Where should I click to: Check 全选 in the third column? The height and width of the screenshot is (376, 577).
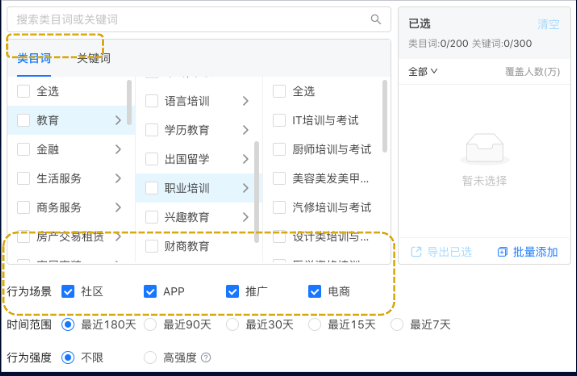[279, 91]
